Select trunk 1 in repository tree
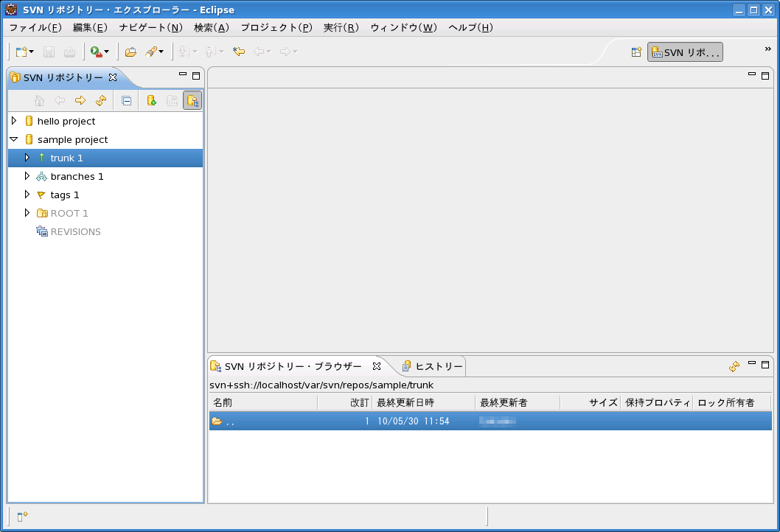780x532 pixels. coord(66,158)
